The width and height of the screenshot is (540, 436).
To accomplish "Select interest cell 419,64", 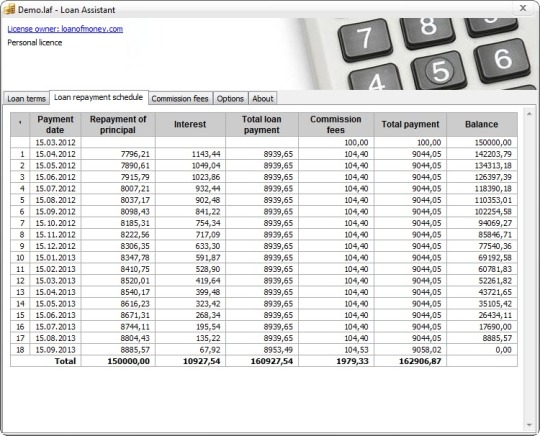I will click(x=190, y=281).
